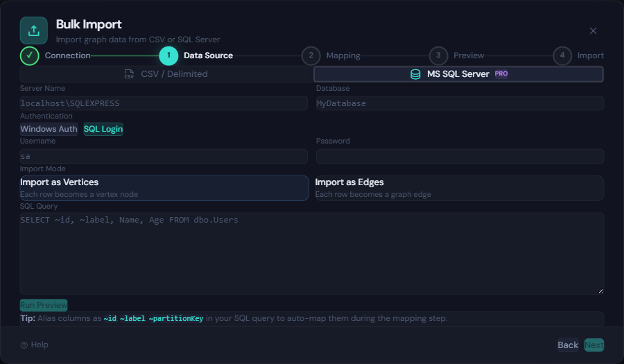
Task: Click the Back button
Action: tap(568, 345)
